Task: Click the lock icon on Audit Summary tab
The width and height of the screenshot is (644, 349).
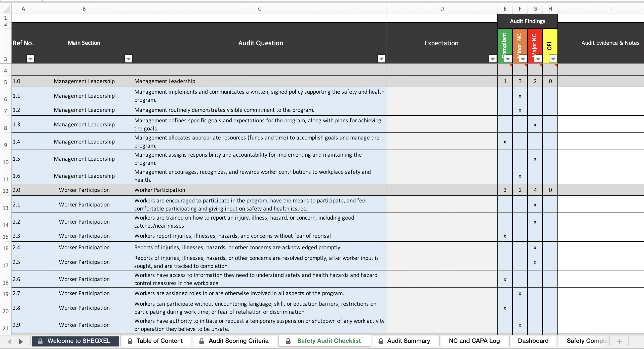Action: pyautogui.click(x=381, y=341)
